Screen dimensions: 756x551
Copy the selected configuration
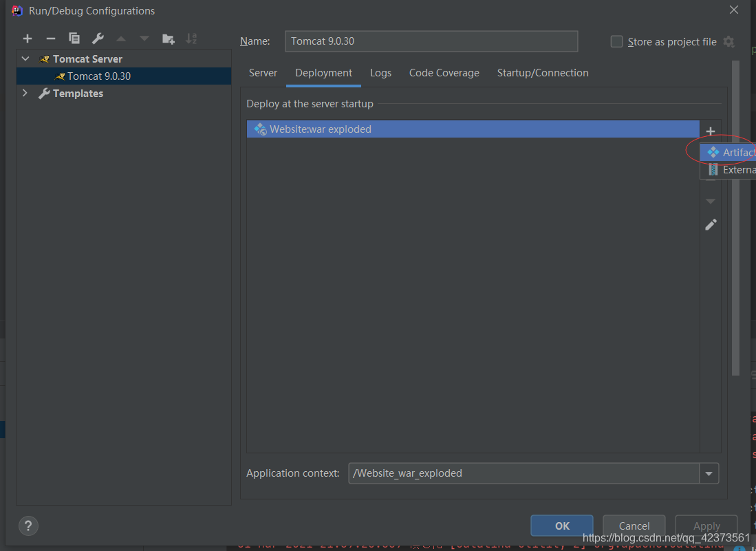pyautogui.click(x=74, y=39)
